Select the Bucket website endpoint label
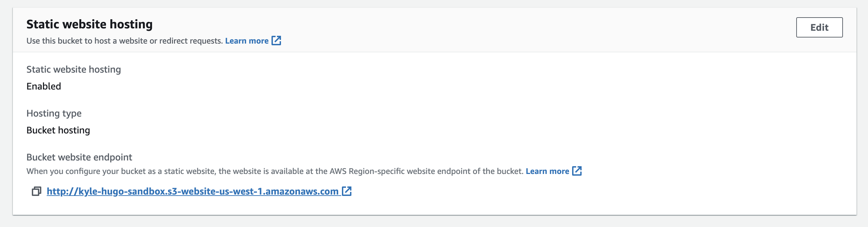This screenshot has height=227, width=868. (x=79, y=157)
